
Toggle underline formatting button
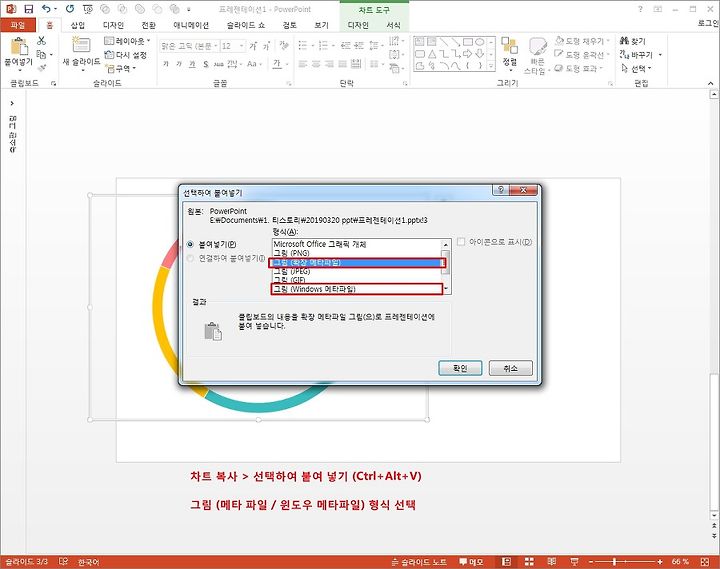192,64
